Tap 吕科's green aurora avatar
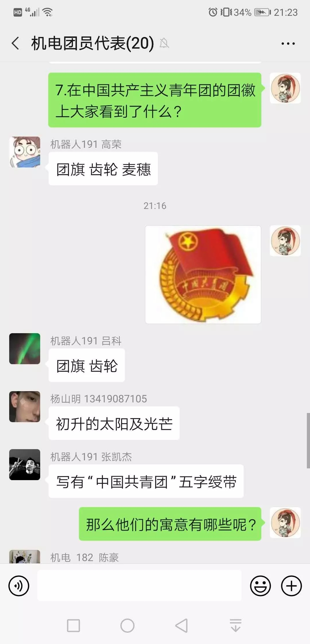310x644 pixels. [x=25, y=349]
